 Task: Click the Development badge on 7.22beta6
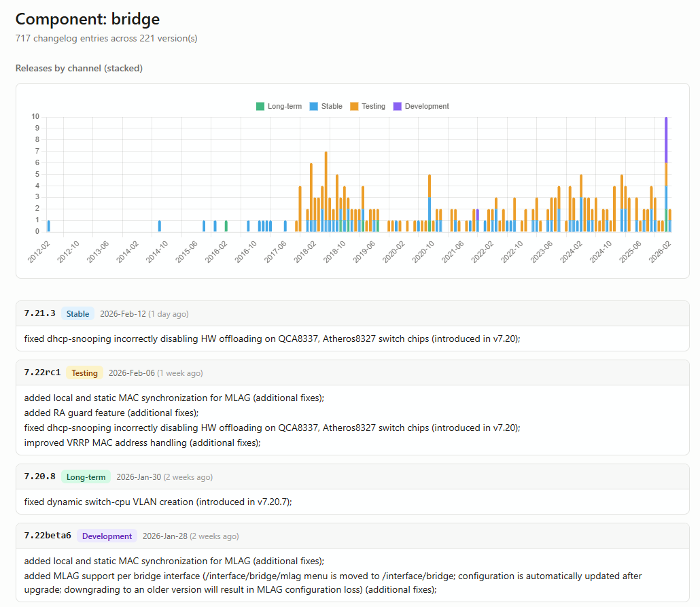coord(107,536)
